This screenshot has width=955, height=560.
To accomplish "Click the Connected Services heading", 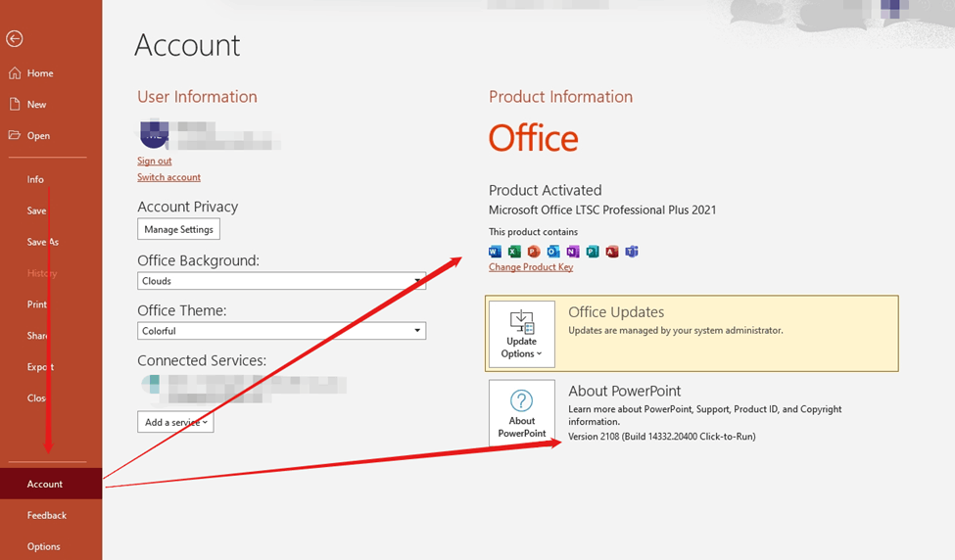I will 202,360.
